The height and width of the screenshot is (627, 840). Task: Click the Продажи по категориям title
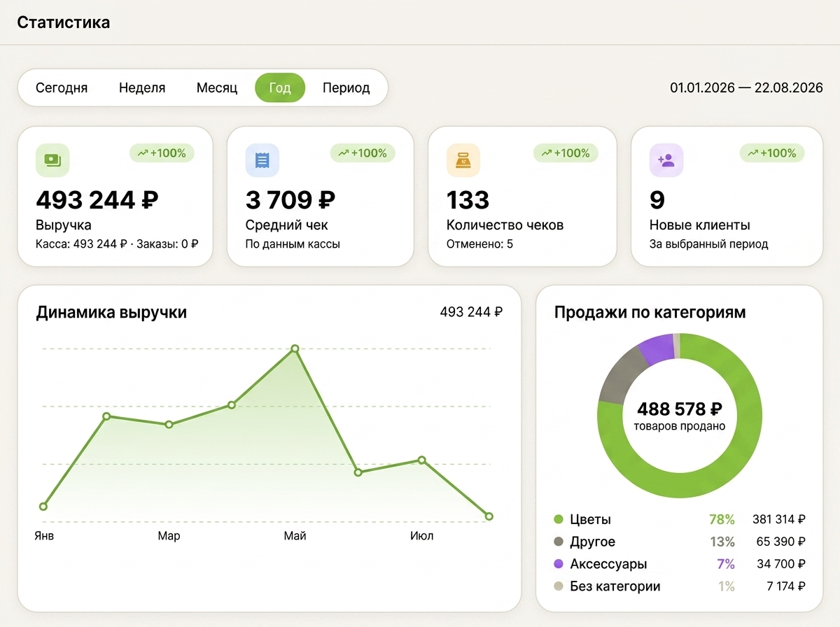point(650,312)
